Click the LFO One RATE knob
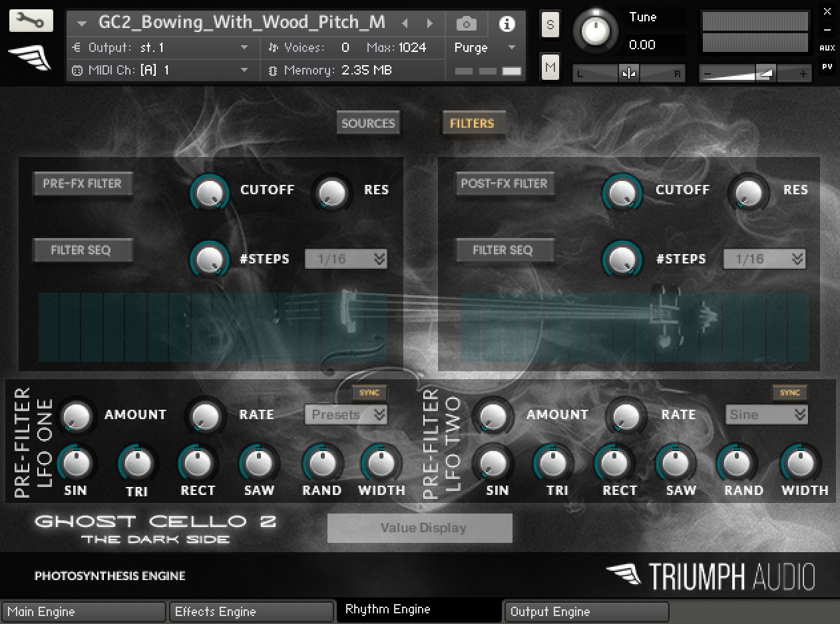Image resolution: width=840 pixels, height=624 pixels. click(x=206, y=416)
